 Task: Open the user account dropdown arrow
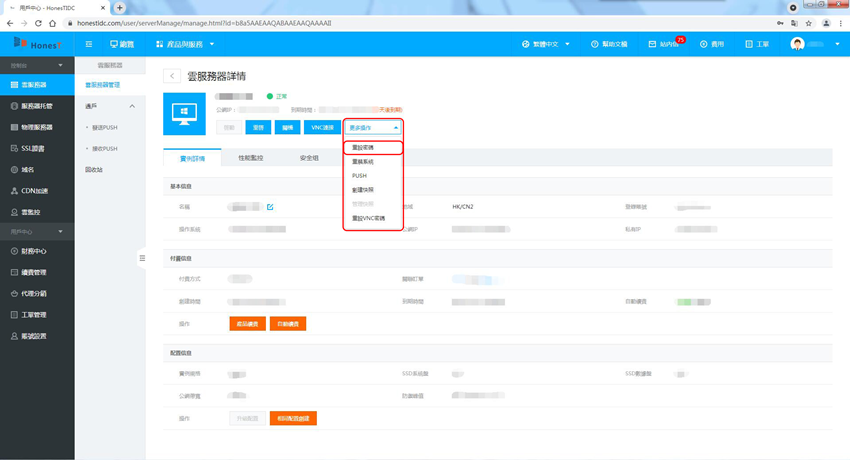click(x=838, y=44)
